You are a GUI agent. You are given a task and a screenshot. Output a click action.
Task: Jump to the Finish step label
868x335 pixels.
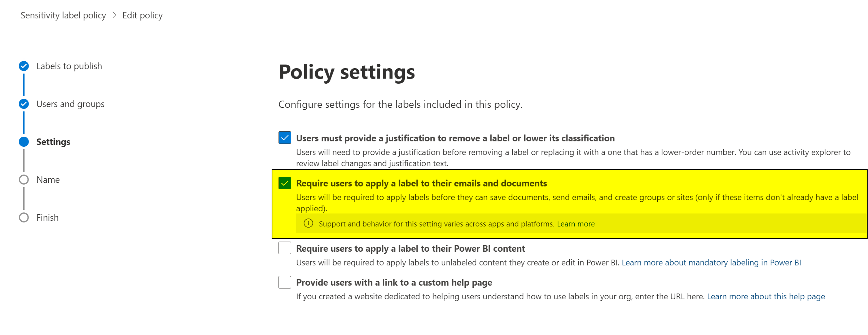[47, 217]
